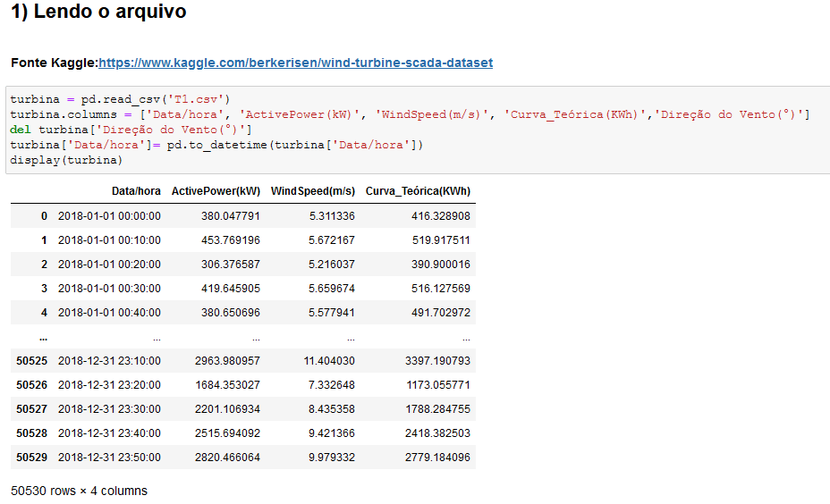The height and width of the screenshot is (504, 830).
Task: Select the heading '1) Lendo o arquivo'
Action: point(98,11)
